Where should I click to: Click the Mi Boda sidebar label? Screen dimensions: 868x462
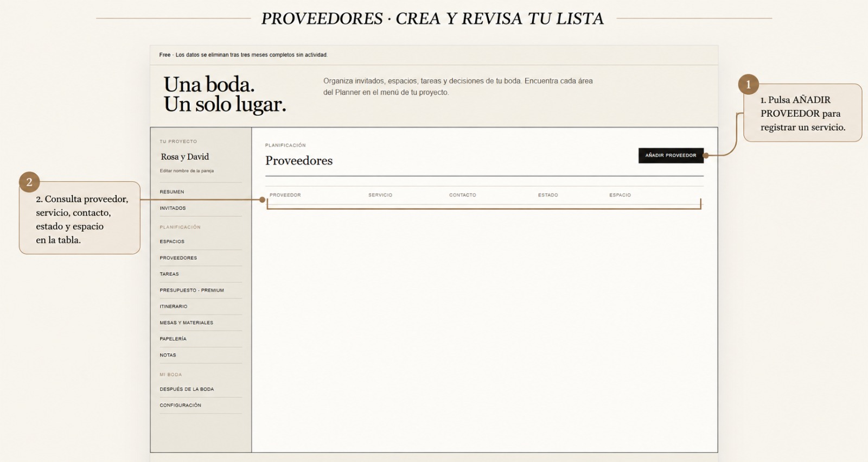click(171, 375)
